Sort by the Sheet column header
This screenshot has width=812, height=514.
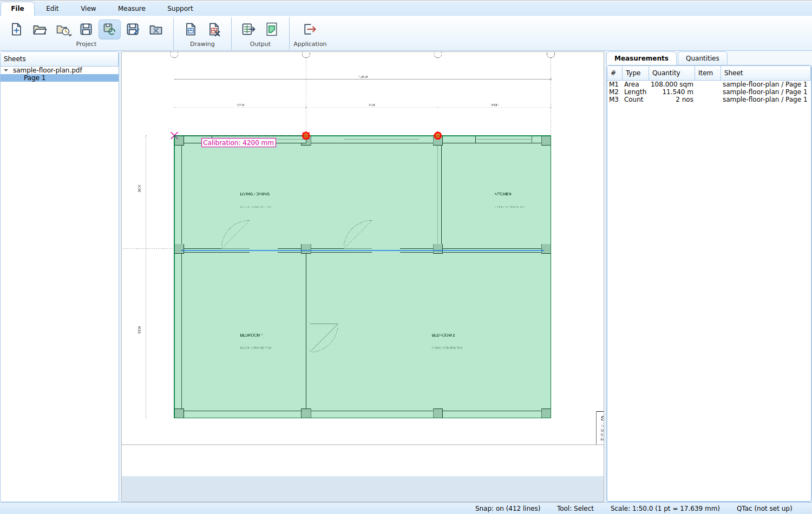tap(765, 73)
